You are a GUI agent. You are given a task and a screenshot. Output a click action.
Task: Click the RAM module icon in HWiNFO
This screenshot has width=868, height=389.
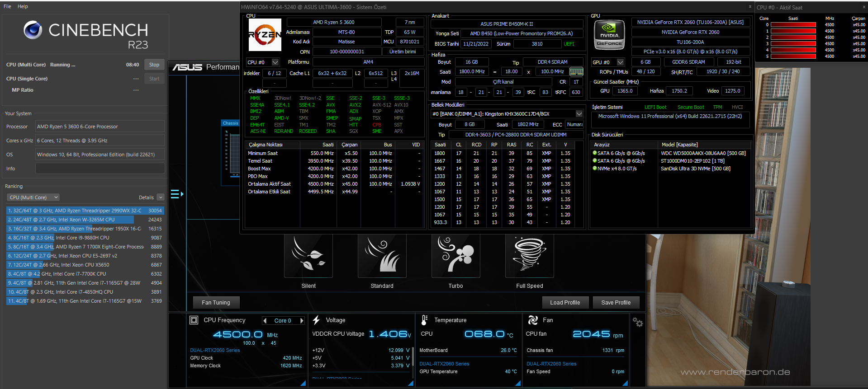tap(576, 71)
